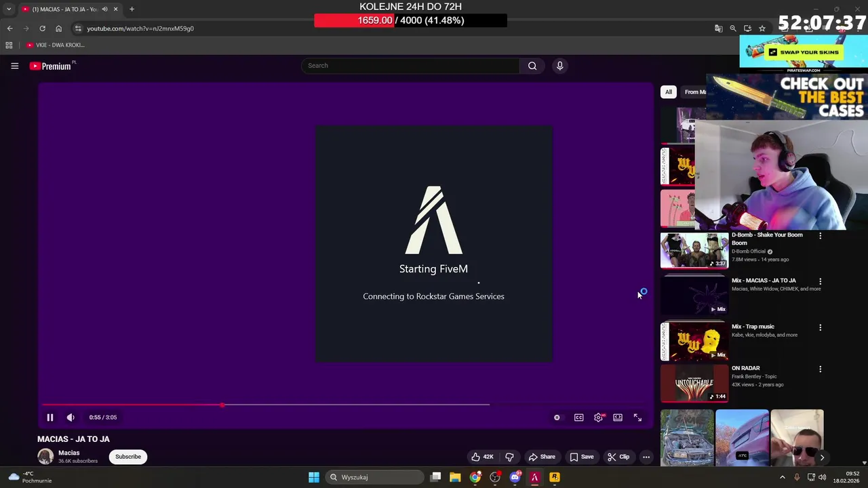Select the All filter chip

[669, 92]
